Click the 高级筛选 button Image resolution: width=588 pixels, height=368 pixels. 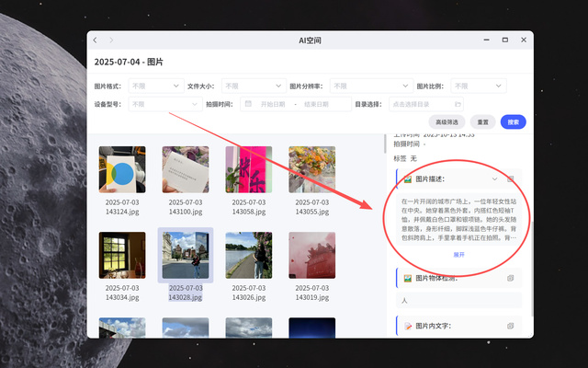tap(447, 122)
